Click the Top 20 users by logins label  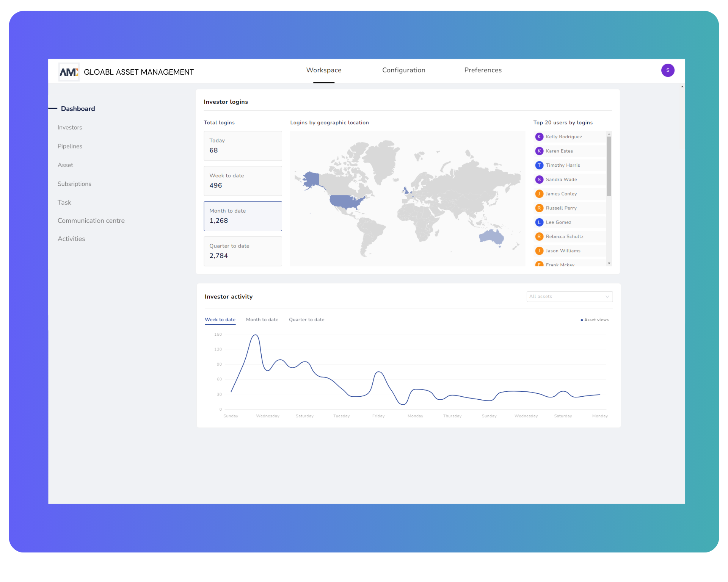(x=563, y=123)
